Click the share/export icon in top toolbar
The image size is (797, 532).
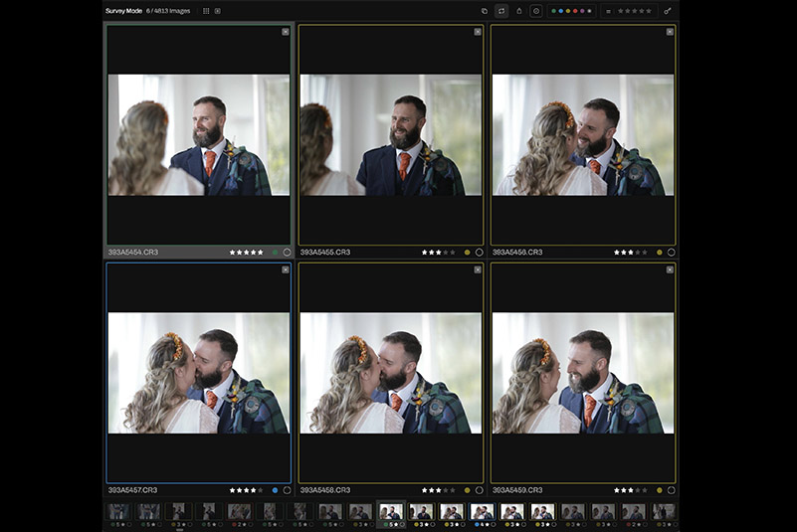pos(518,11)
